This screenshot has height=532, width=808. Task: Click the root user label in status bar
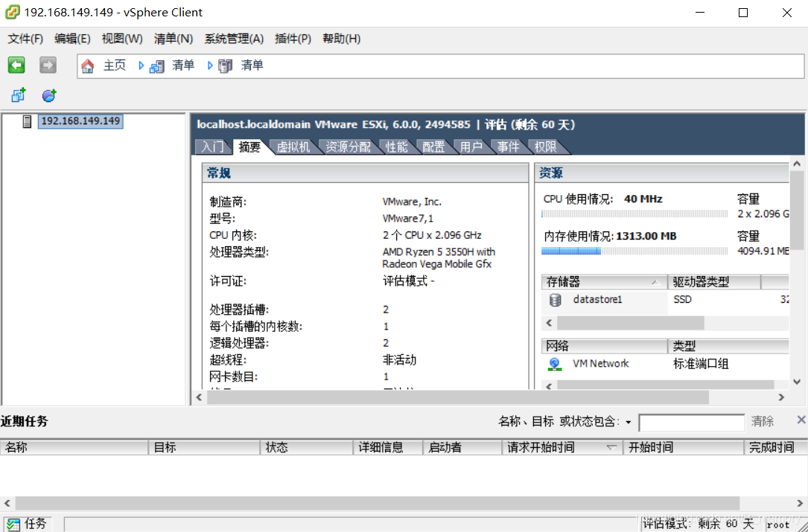[778, 525]
